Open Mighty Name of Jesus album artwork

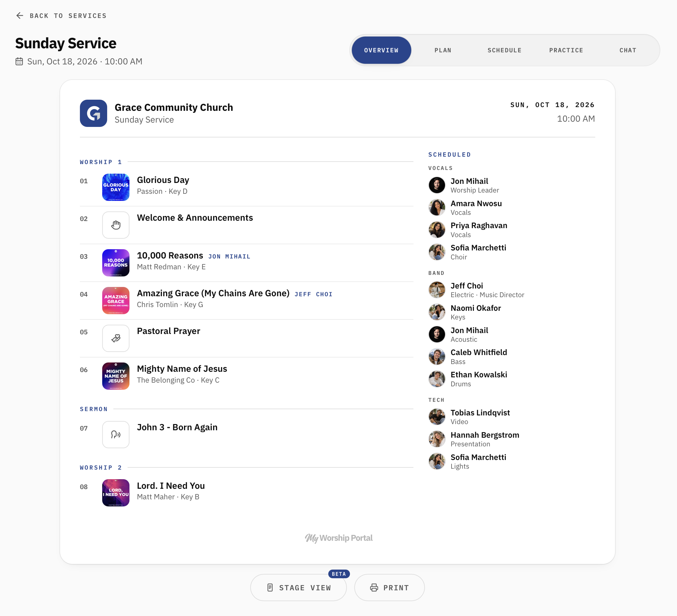pos(116,376)
